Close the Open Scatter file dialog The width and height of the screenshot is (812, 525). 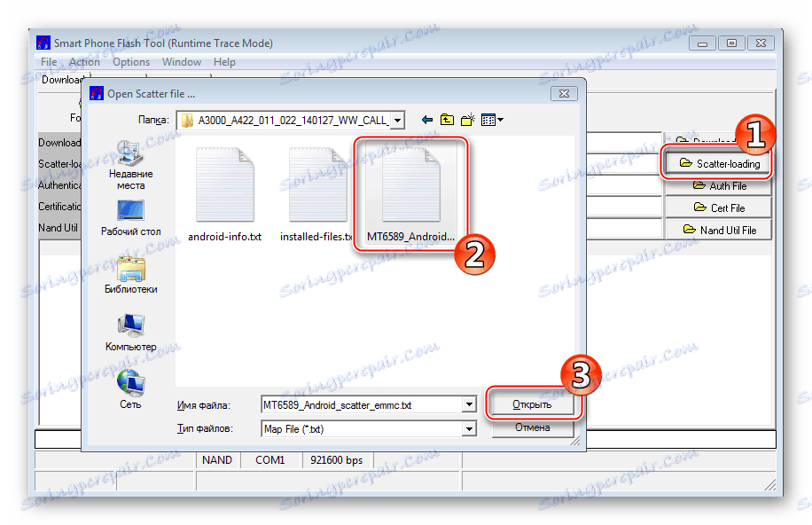(564, 93)
